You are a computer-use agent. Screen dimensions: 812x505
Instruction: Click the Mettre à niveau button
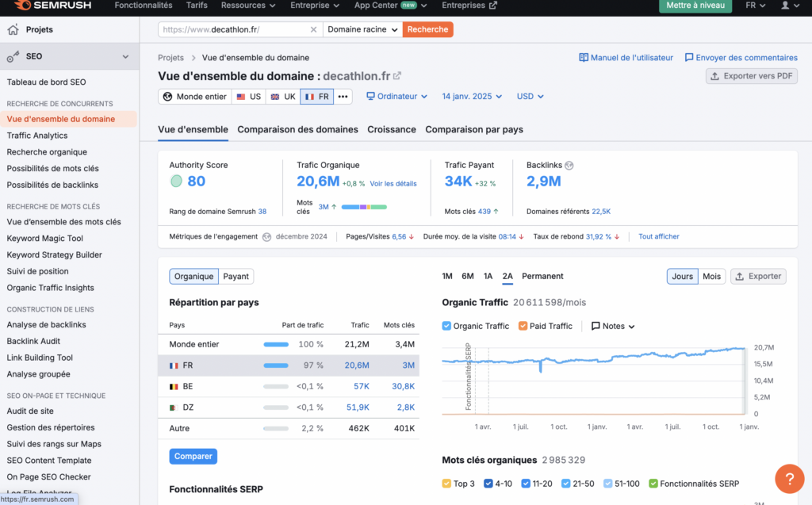click(x=695, y=6)
